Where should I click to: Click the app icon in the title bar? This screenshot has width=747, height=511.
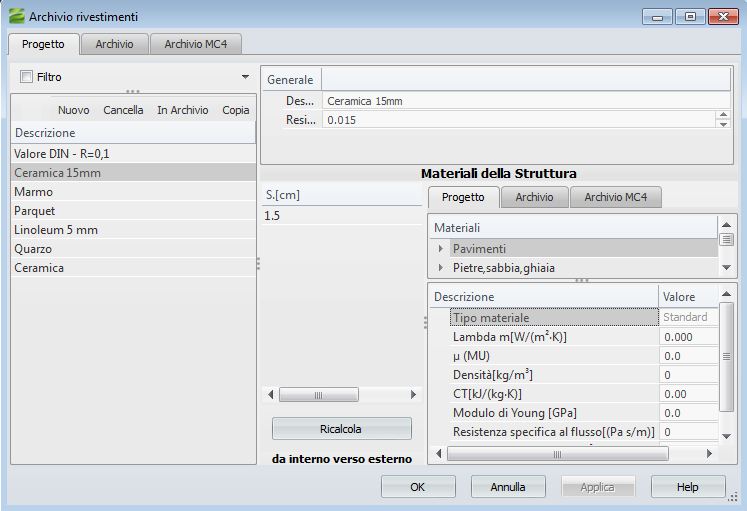[16, 16]
